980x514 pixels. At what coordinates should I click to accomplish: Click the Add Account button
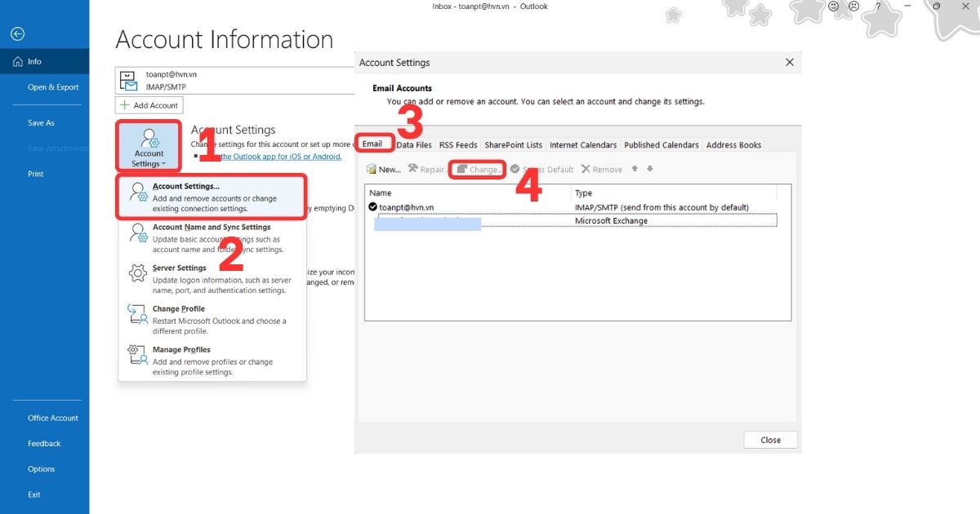[149, 104]
